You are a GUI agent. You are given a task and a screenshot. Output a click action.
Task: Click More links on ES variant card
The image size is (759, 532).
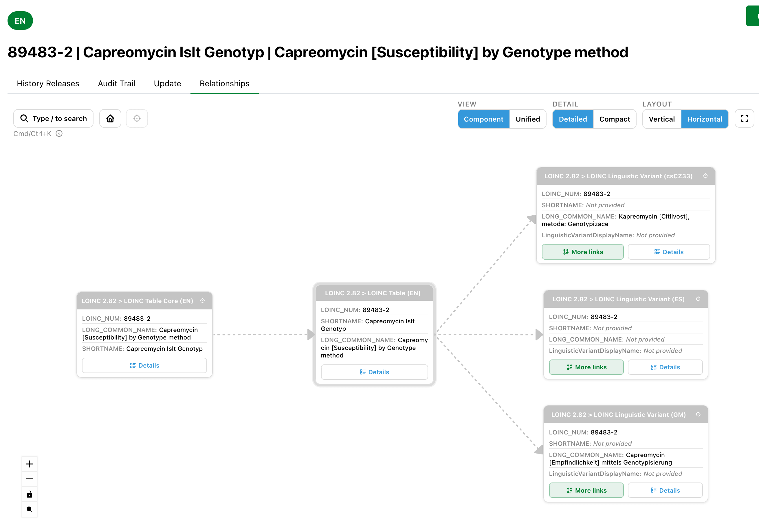pyautogui.click(x=586, y=367)
